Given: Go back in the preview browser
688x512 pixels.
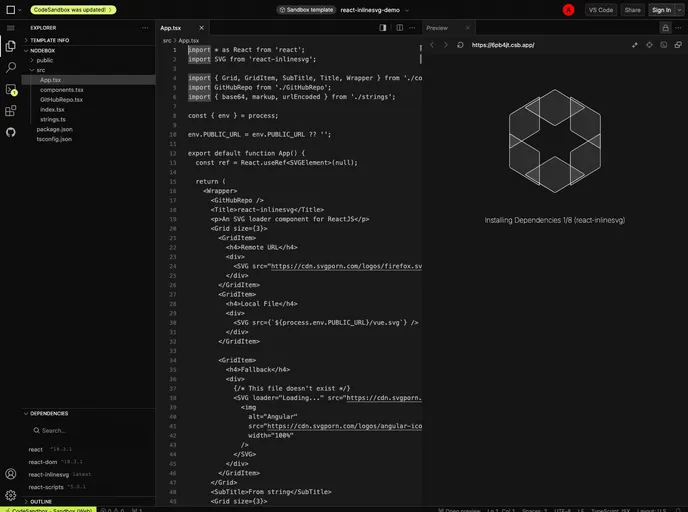Looking at the screenshot, I should click(432, 45).
